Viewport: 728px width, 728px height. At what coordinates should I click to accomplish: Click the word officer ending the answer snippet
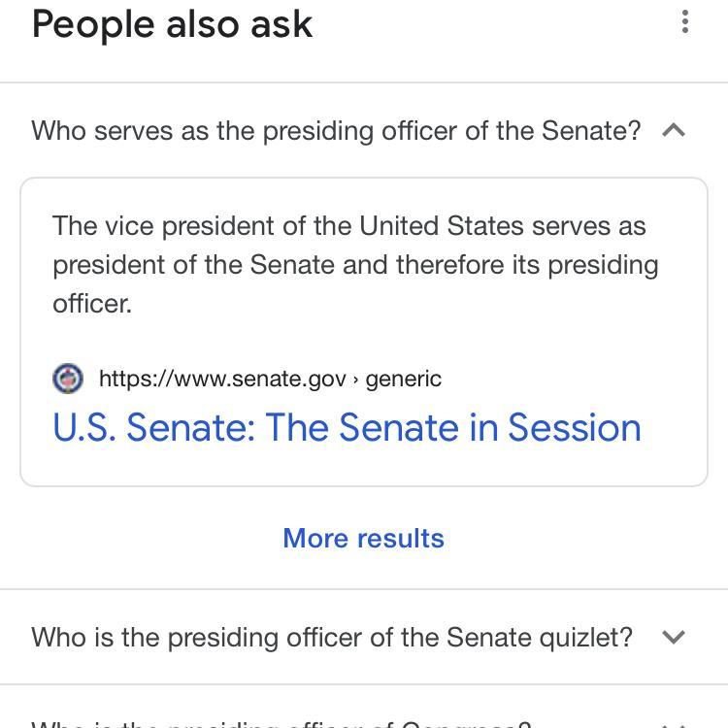click(x=91, y=304)
